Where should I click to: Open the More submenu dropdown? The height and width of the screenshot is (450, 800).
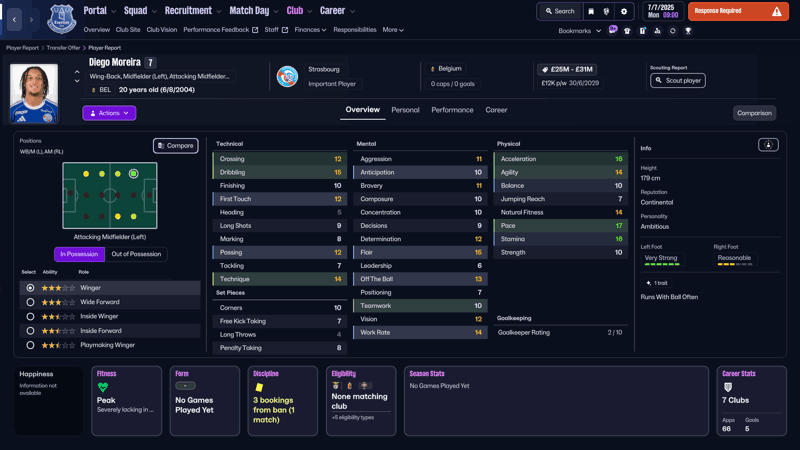[x=393, y=30]
